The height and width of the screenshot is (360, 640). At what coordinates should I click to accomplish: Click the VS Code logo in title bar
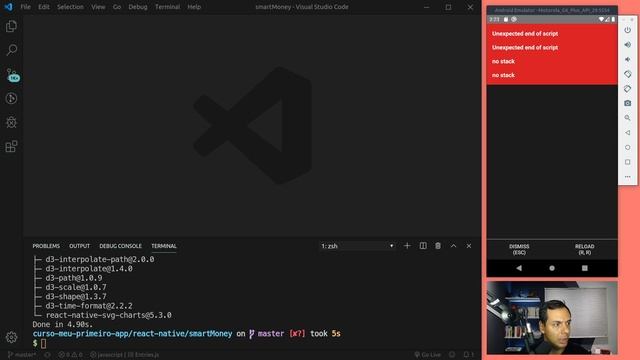coord(9,7)
